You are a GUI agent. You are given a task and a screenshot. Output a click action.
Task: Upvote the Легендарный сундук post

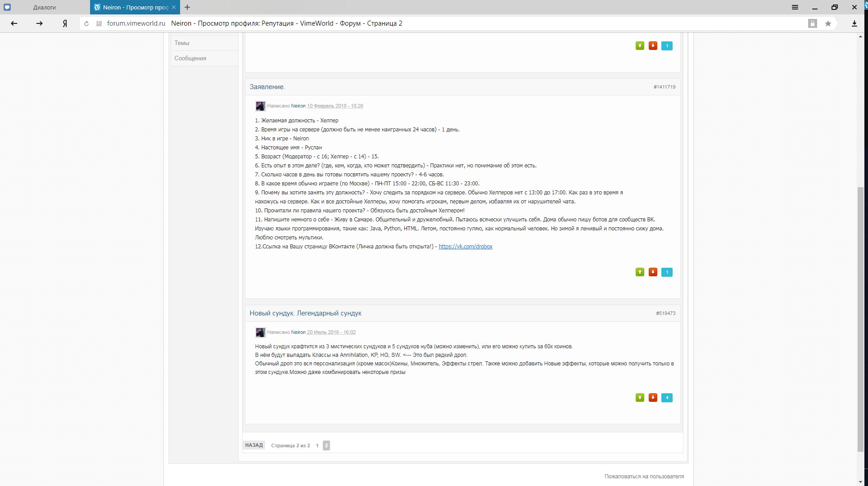(x=640, y=397)
